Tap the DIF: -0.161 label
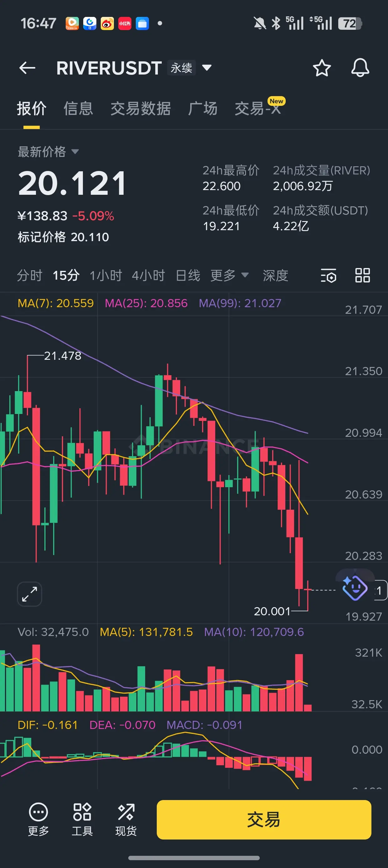Viewport: 388px width, 868px height. tap(48, 725)
